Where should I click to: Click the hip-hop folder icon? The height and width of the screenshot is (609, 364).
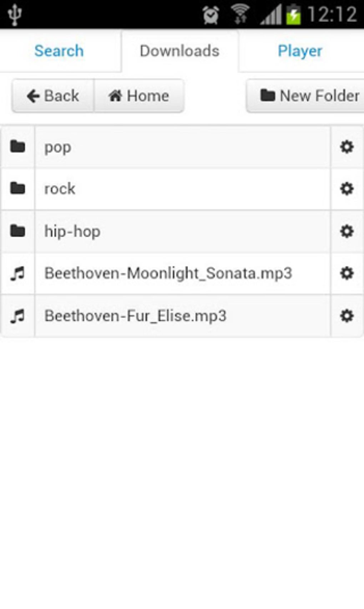pos(17,231)
